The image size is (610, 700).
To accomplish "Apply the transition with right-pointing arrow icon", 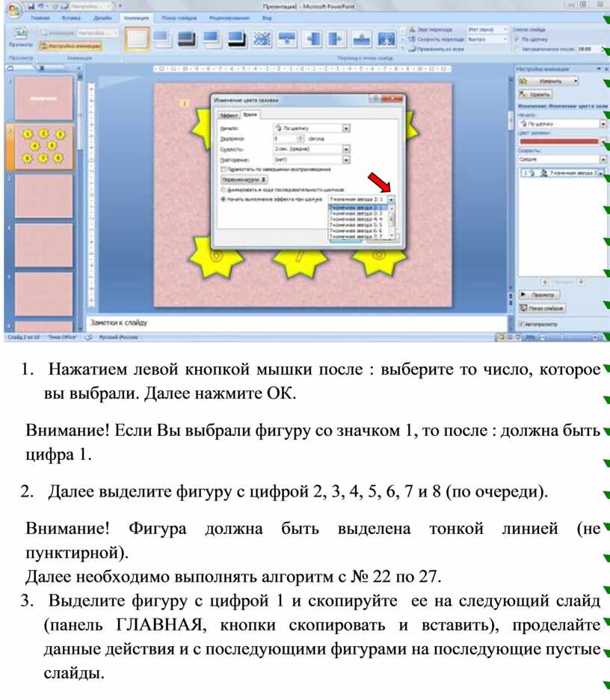I will click(x=336, y=40).
